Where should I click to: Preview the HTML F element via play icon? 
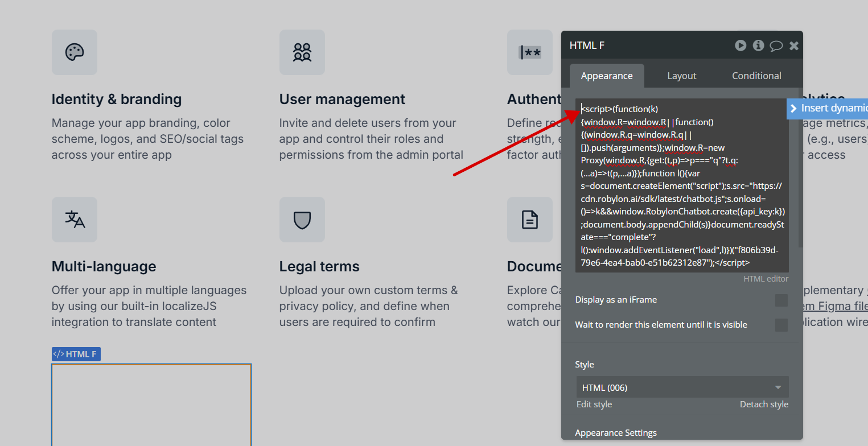click(x=741, y=46)
